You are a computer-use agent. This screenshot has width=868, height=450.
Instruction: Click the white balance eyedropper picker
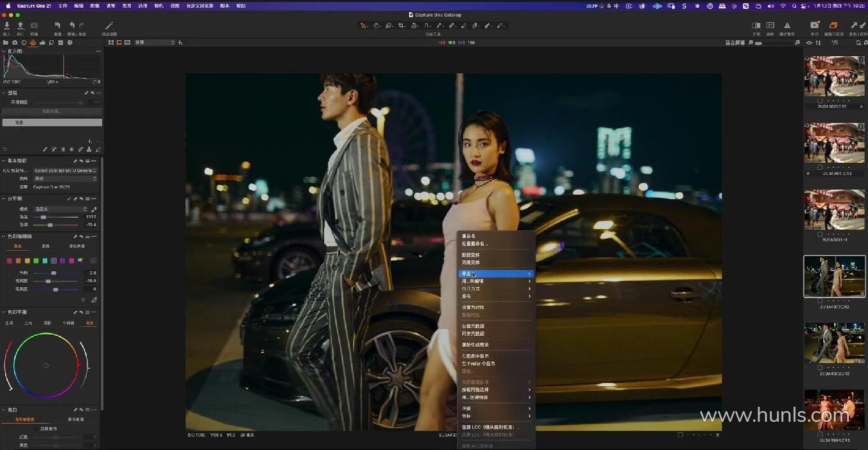(x=94, y=209)
